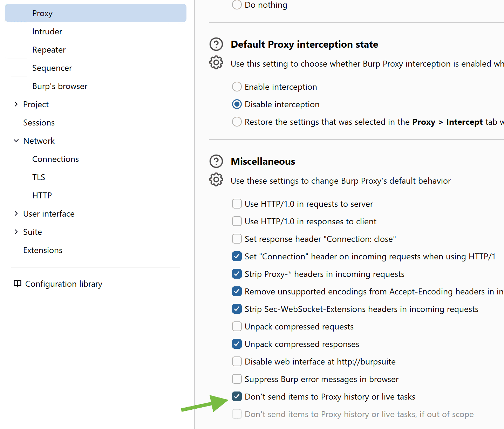
Task: Uncheck Strip Proxy-* headers in incoming requests
Action: pos(237,274)
